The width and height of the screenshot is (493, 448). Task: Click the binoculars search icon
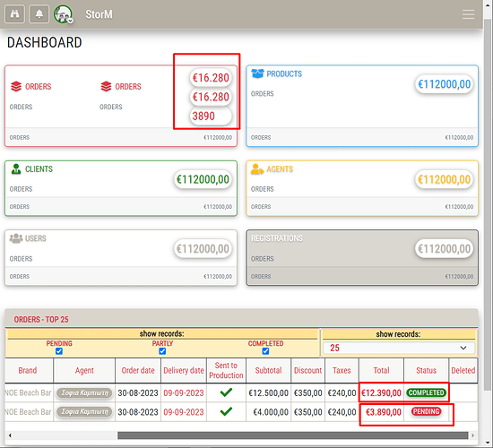(x=14, y=14)
